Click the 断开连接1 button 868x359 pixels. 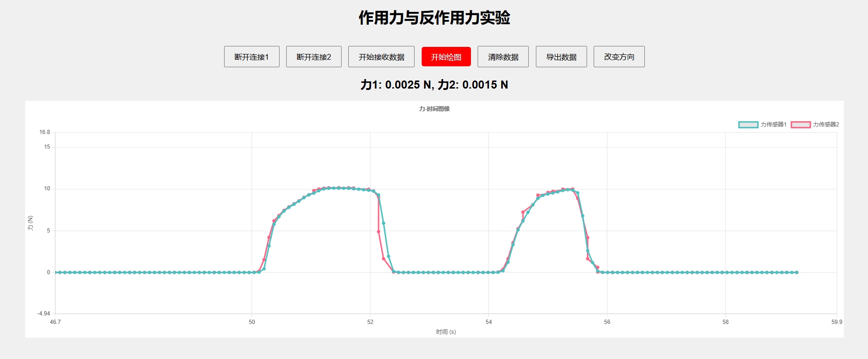coord(252,57)
